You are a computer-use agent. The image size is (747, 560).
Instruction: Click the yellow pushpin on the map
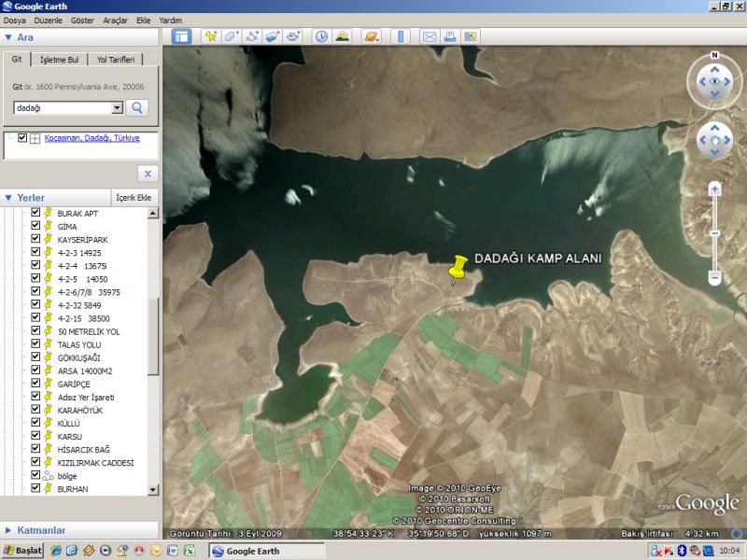(x=458, y=268)
